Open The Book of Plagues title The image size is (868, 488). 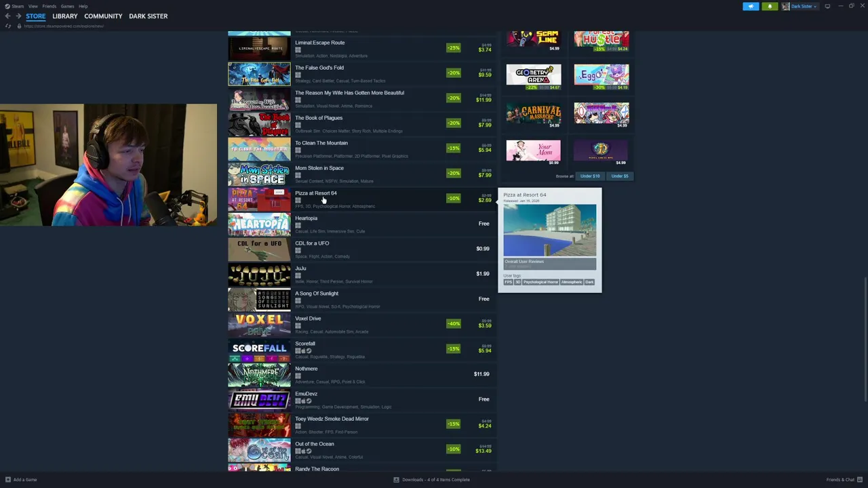(x=319, y=118)
